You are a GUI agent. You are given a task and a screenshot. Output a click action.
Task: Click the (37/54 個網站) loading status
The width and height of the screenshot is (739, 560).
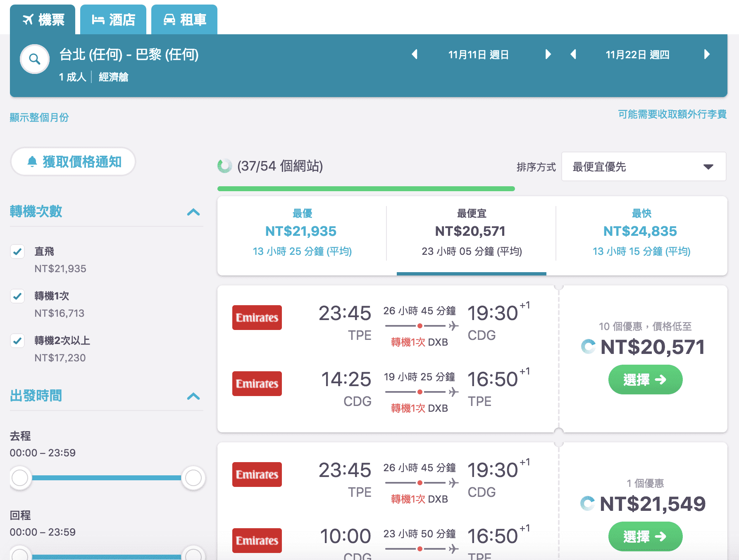click(280, 166)
